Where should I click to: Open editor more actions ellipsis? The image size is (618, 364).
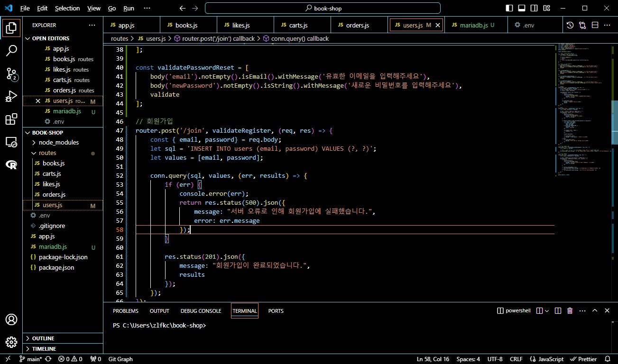(607, 25)
